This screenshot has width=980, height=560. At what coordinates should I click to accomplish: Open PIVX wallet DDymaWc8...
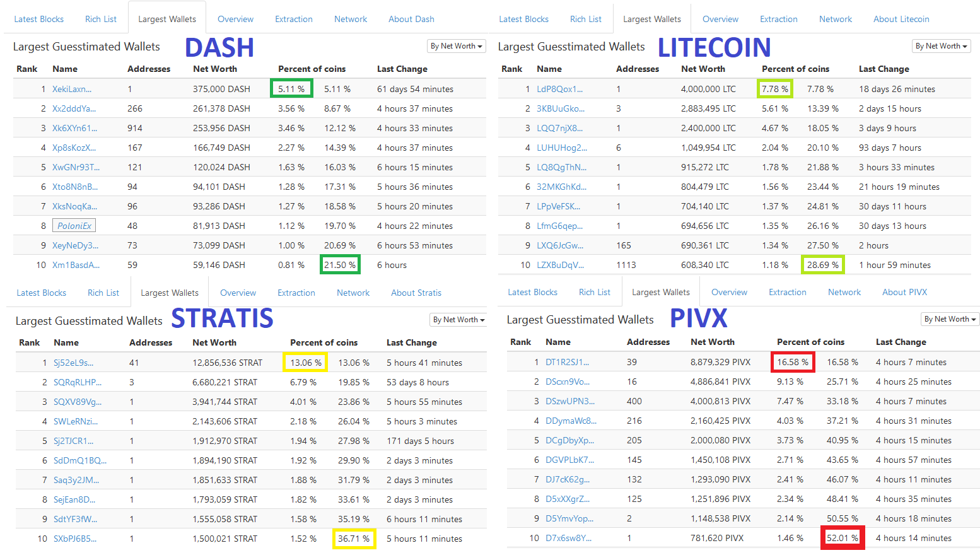click(571, 421)
